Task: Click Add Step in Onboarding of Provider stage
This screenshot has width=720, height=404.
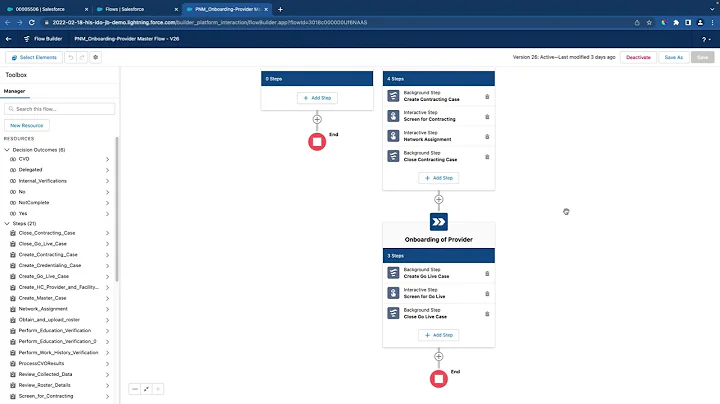Action: [x=439, y=335]
